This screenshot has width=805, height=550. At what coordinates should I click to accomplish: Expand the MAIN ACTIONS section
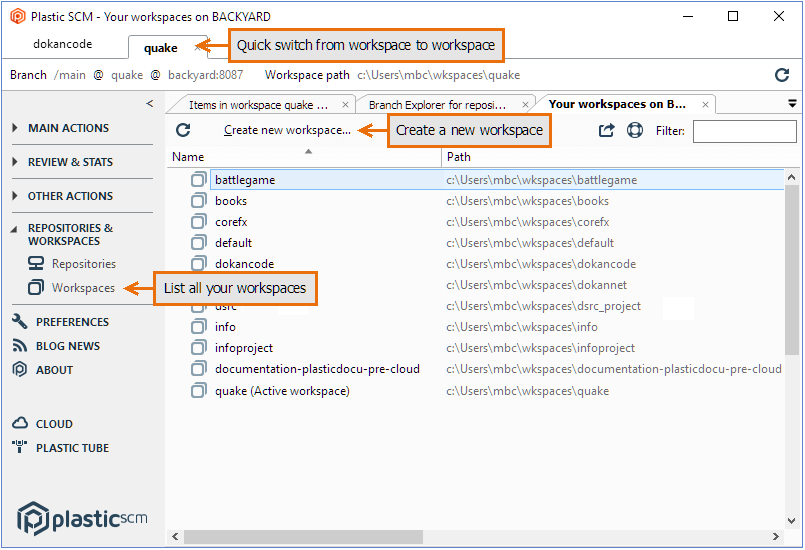pos(15,127)
